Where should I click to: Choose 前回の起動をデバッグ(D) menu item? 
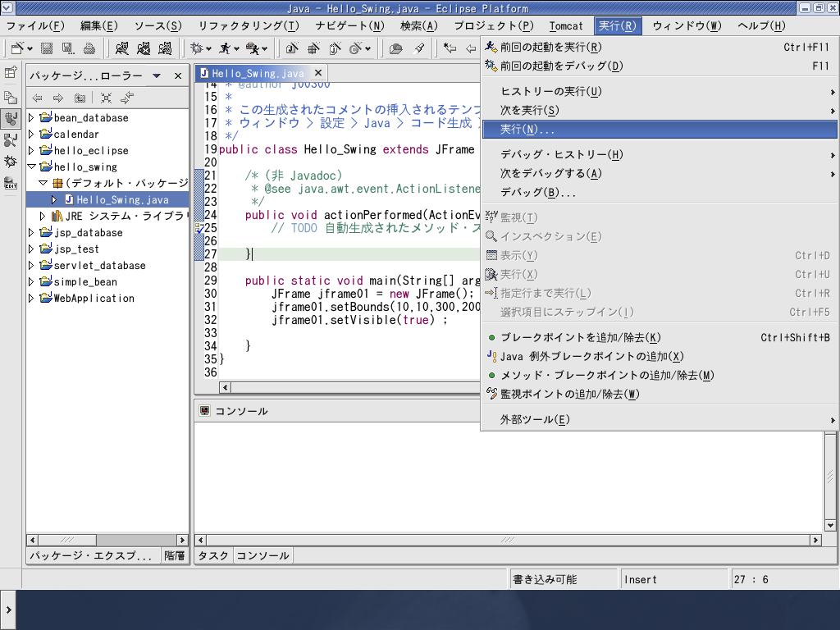(x=660, y=66)
